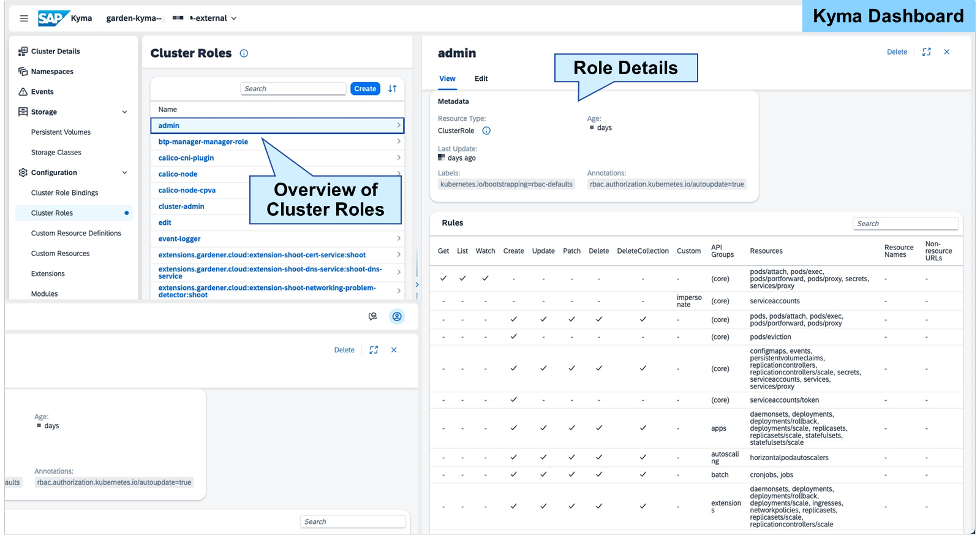This screenshot has height=535, width=980.
Task: Open the calico-node-cpva role
Action: pos(187,191)
